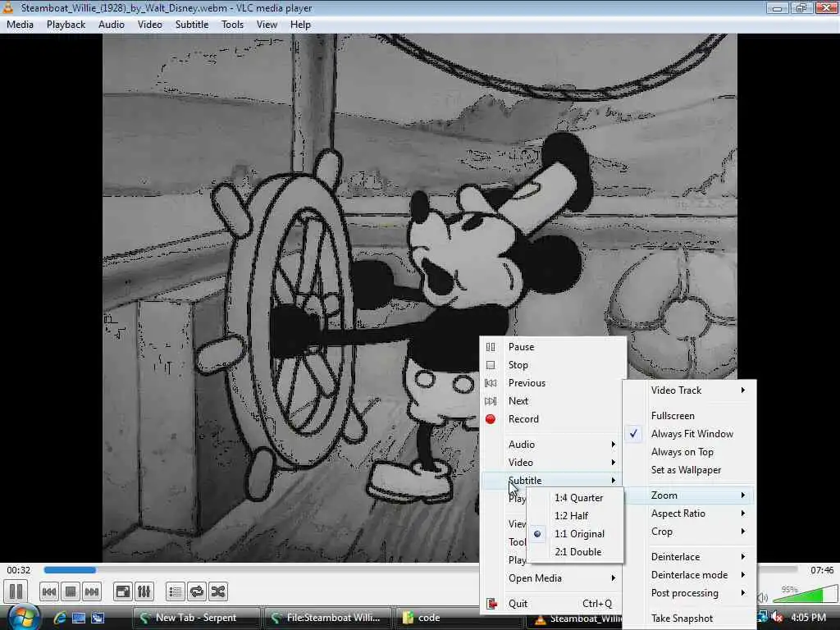Open the Subtitle menu in the menu bar
Viewport: 840px width, 630px height.
(192, 25)
